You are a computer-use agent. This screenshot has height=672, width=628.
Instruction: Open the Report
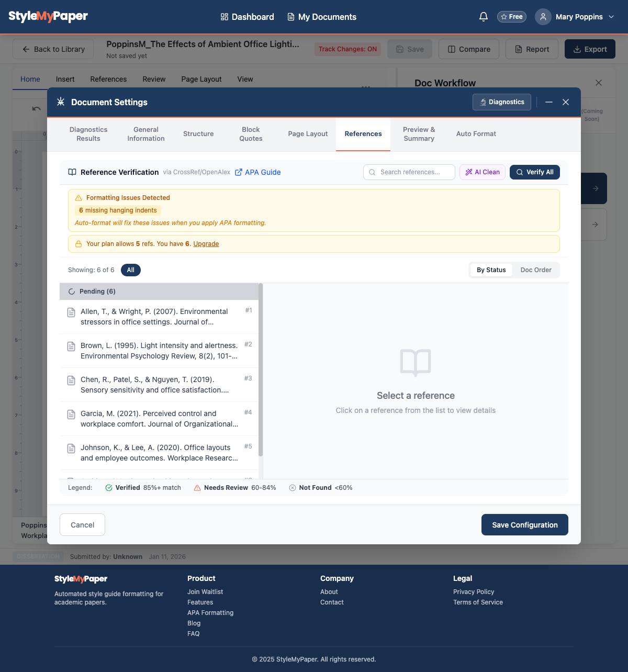pos(532,49)
